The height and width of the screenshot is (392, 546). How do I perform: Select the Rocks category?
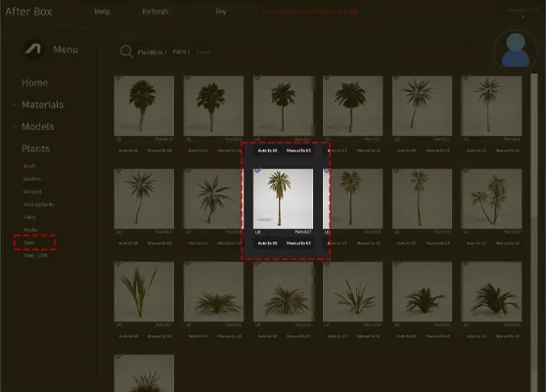coord(30,230)
